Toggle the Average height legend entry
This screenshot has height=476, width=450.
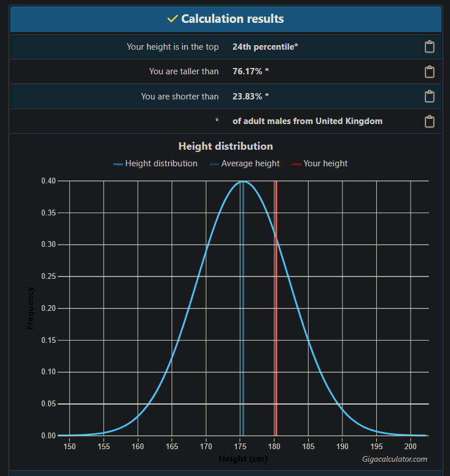[x=245, y=163]
